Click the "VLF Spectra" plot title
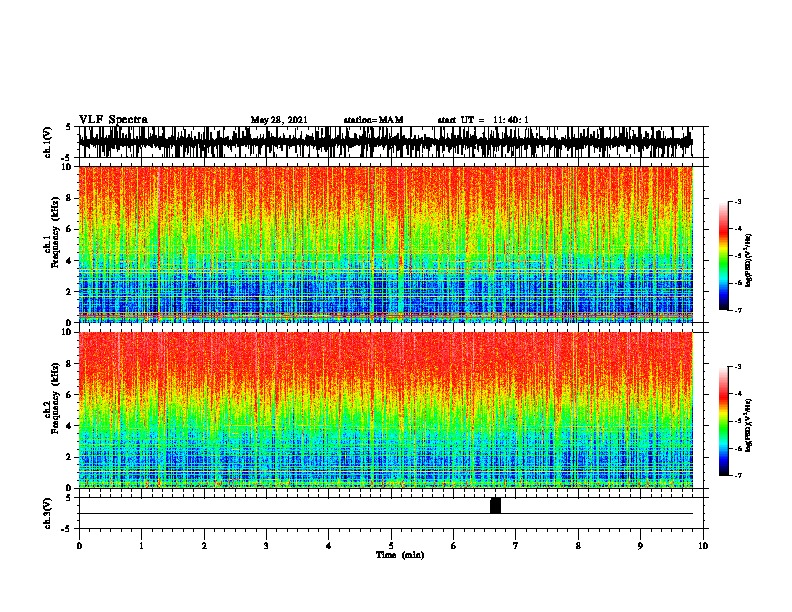 click(x=113, y=120)
